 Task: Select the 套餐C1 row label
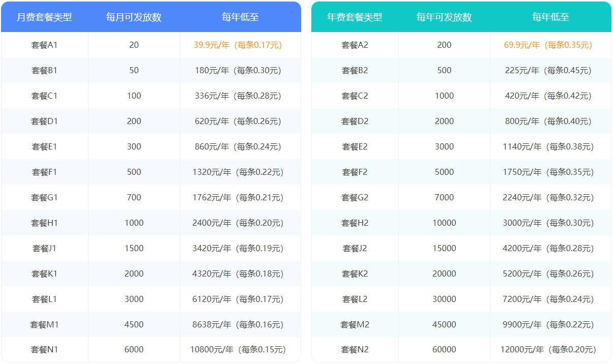tap(44, 96)
